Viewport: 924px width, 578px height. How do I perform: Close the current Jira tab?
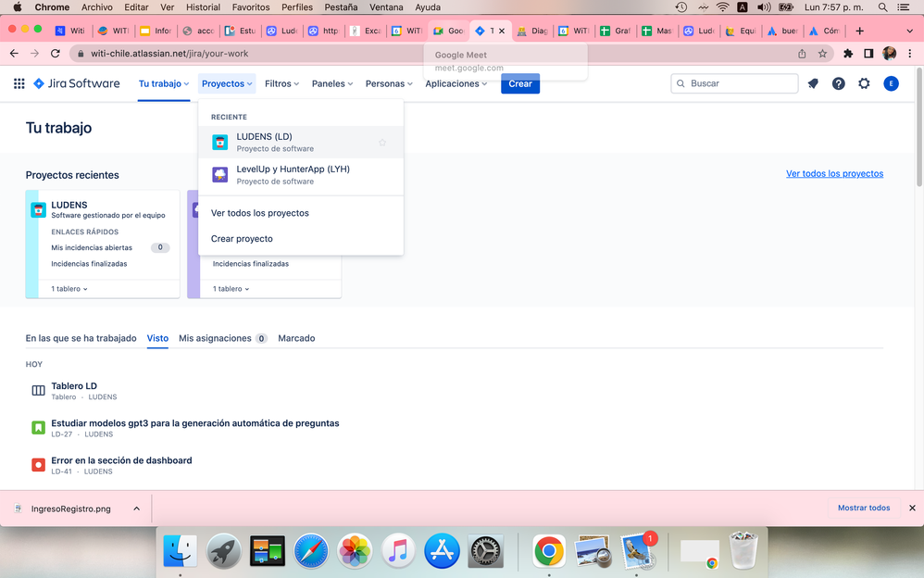502,31
